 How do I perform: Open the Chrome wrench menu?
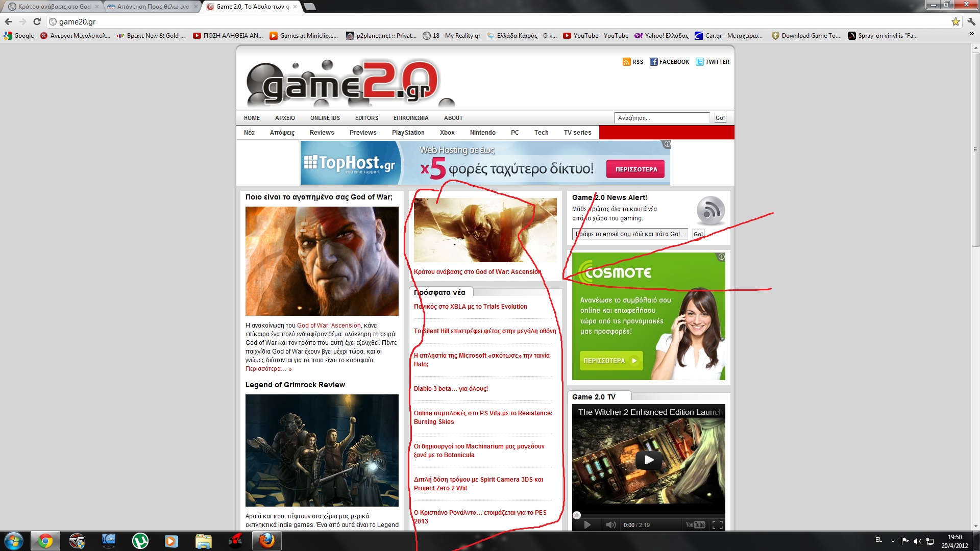click(x=971, y=21)
